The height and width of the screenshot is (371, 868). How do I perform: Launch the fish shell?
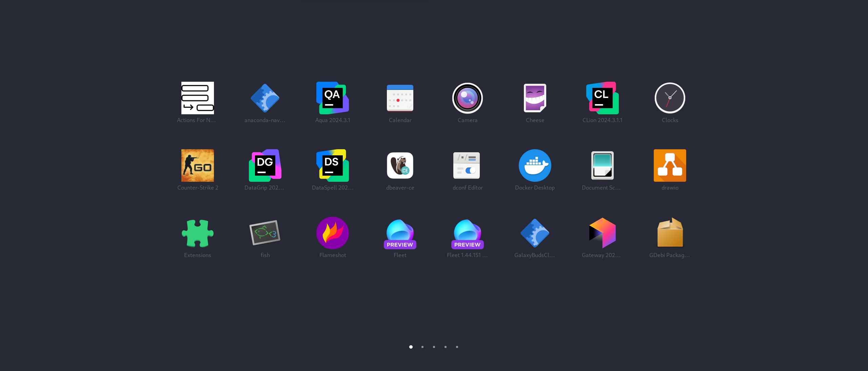[265, 233]
